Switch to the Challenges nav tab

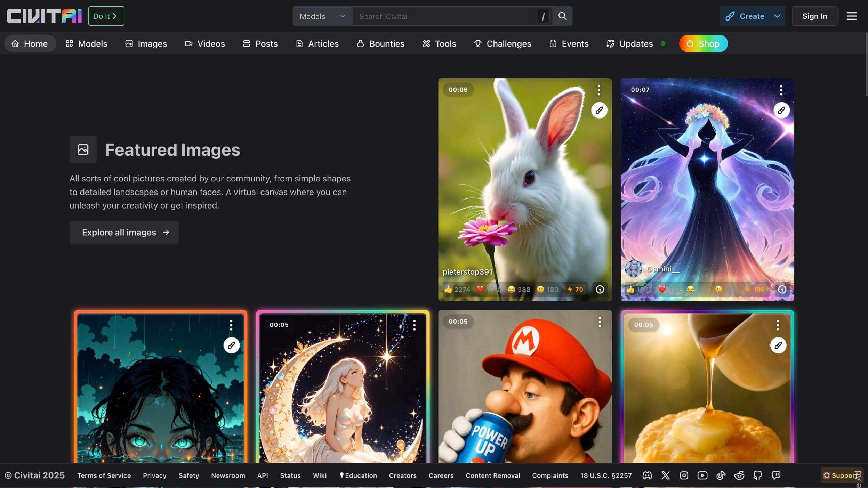(503, 43)
